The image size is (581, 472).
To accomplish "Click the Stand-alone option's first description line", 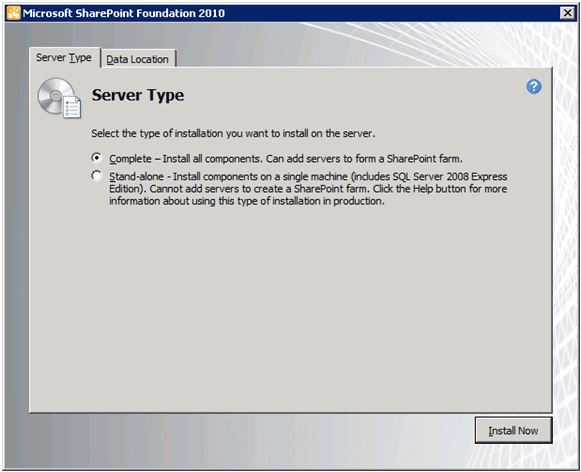I will 308,176.
